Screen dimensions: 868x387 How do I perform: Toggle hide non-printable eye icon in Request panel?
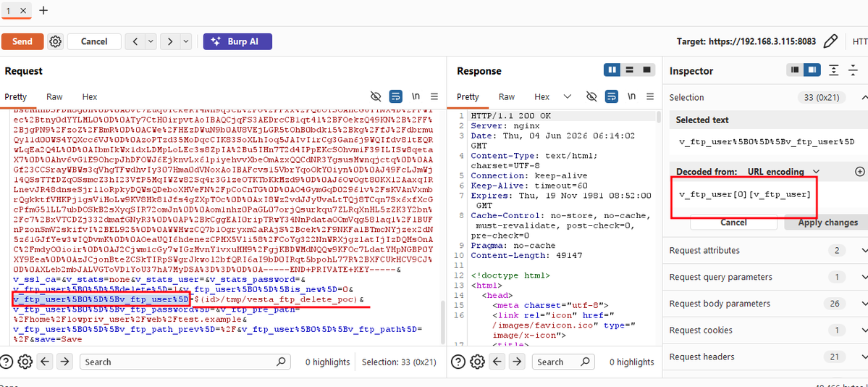click(x=376, y=96)
